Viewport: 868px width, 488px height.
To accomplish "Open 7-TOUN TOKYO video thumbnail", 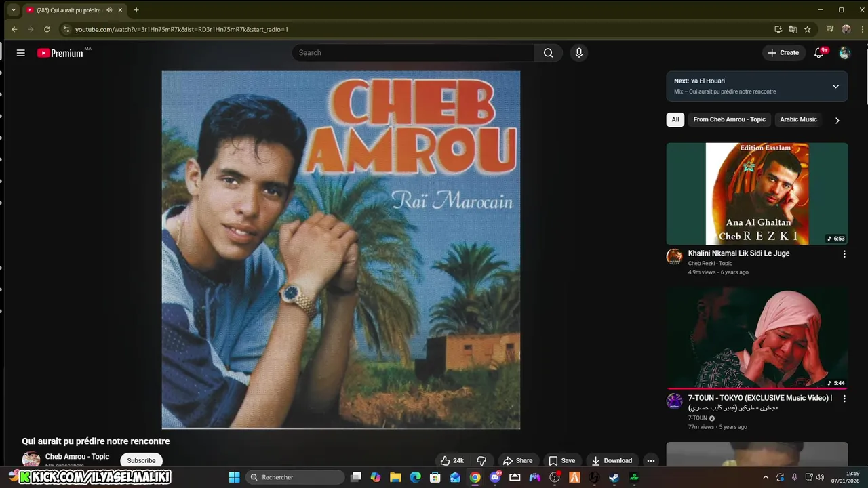I will (757, 338).
